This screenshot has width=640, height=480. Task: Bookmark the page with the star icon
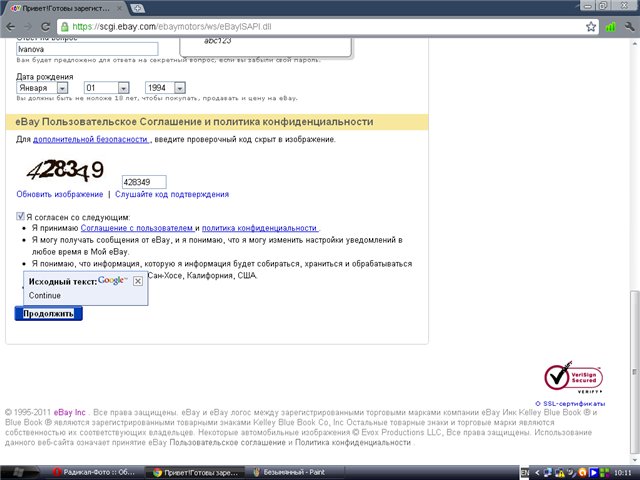tap(591, 27)
